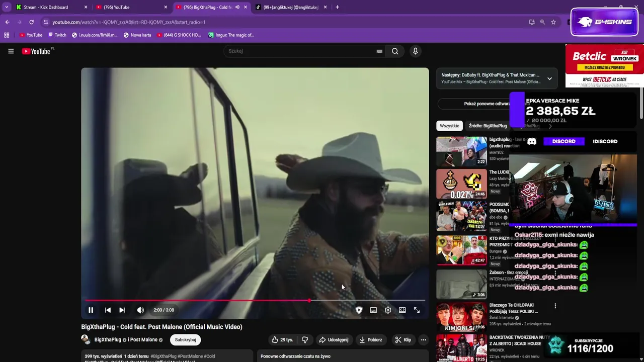Reload the current page

point(31,22)
